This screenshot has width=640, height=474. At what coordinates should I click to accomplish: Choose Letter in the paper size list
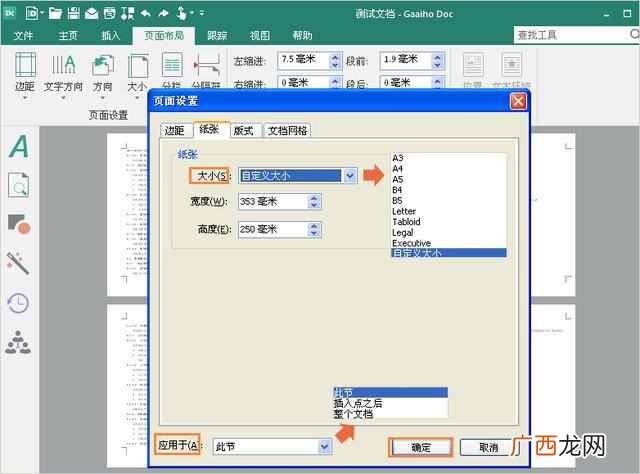click(x=449, y=211)
